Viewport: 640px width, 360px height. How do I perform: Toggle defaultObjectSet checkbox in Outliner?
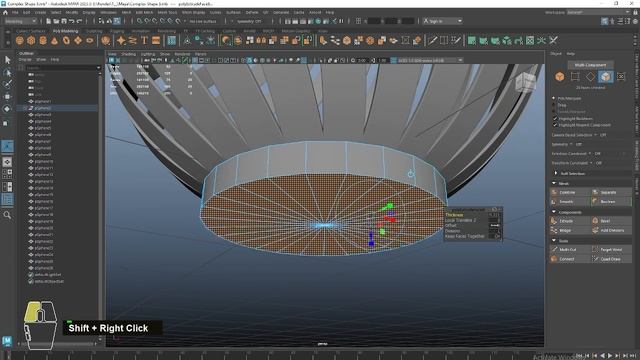point(31,281)
